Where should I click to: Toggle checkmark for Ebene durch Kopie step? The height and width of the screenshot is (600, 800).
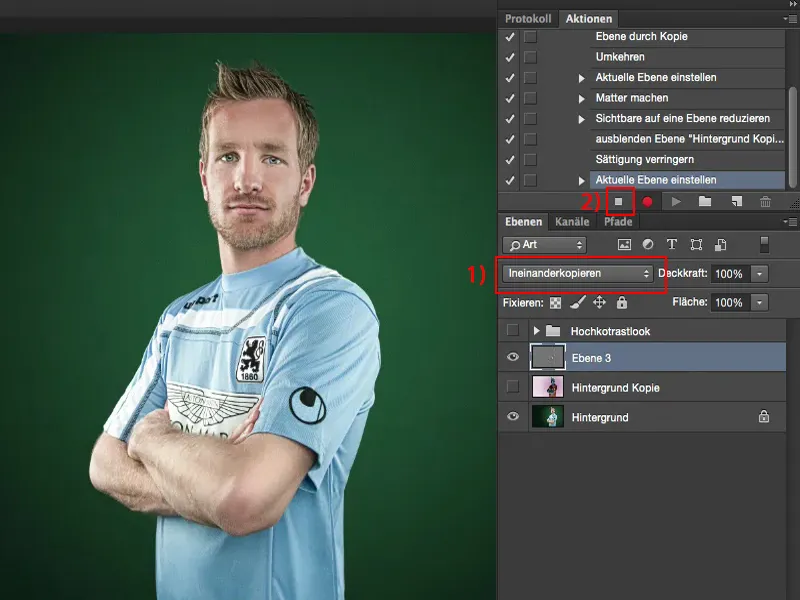pos(509,37)
